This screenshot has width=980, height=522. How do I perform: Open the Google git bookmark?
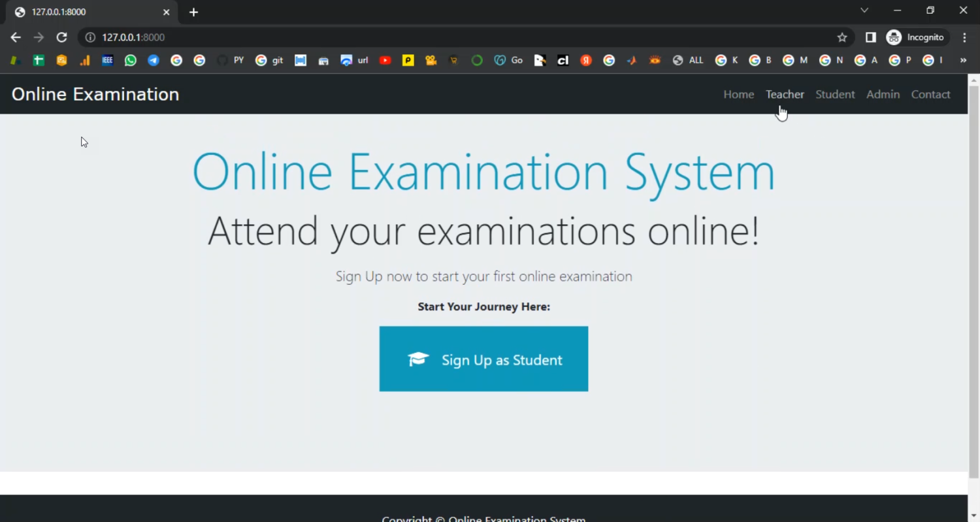(270, 60)
